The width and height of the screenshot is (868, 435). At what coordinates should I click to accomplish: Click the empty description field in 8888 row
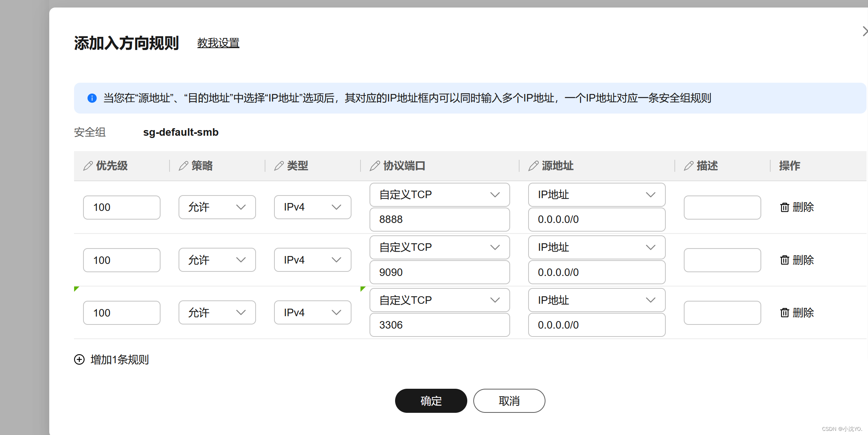click(723, 207)
